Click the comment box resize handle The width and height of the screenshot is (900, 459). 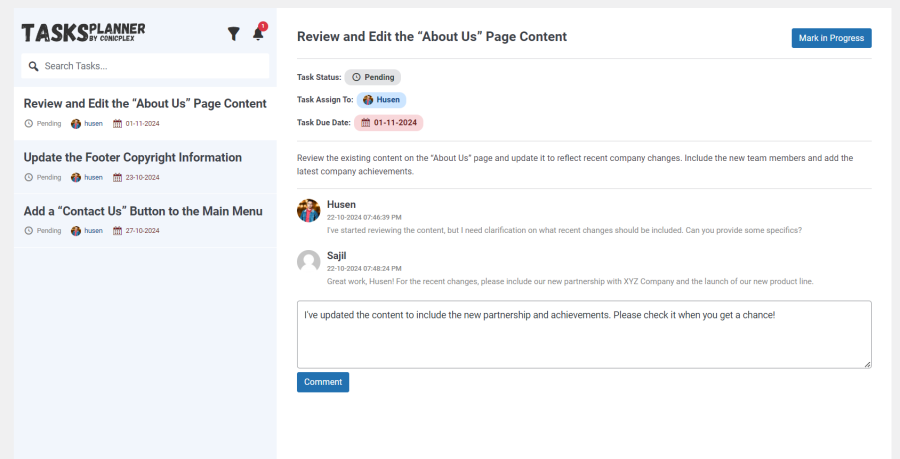[x=867, y=364]
